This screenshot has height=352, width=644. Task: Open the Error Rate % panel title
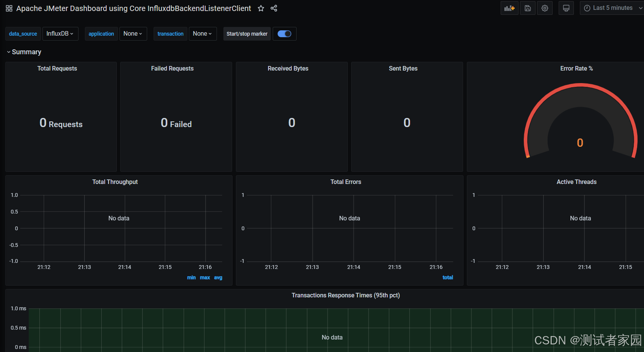pyautogui.click(x=576, y=69)
